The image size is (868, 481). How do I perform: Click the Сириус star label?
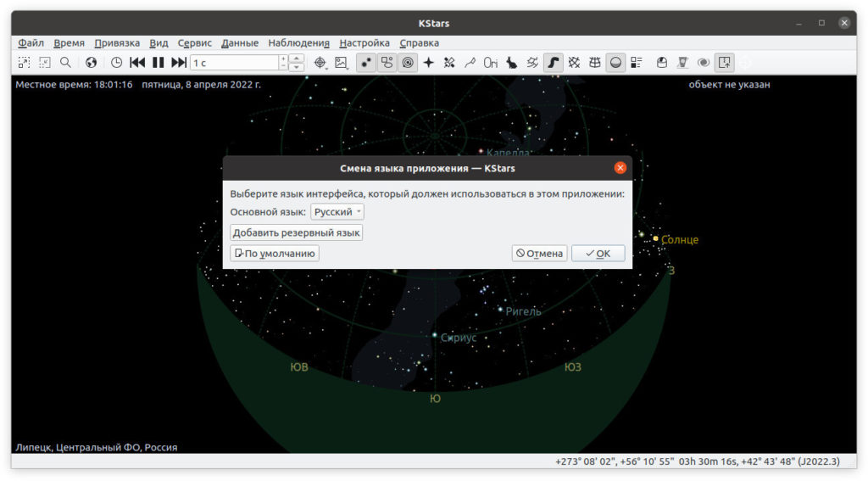[459, 338]
